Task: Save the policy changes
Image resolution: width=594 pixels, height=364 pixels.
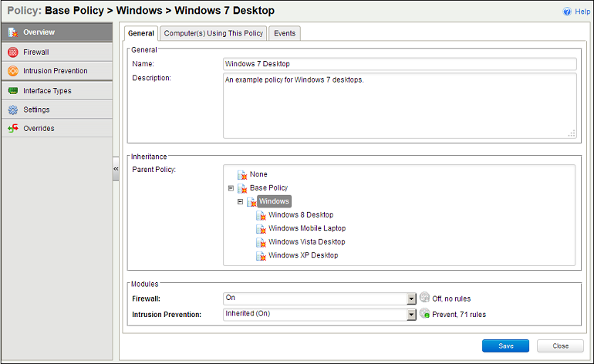Action: pyautogui.click(x=505, y=345)
